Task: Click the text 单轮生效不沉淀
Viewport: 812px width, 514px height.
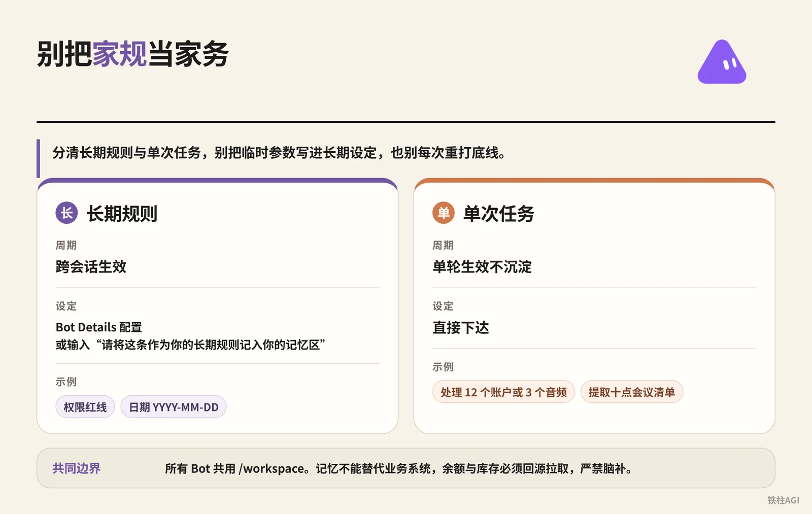Action: pos(482,267)
